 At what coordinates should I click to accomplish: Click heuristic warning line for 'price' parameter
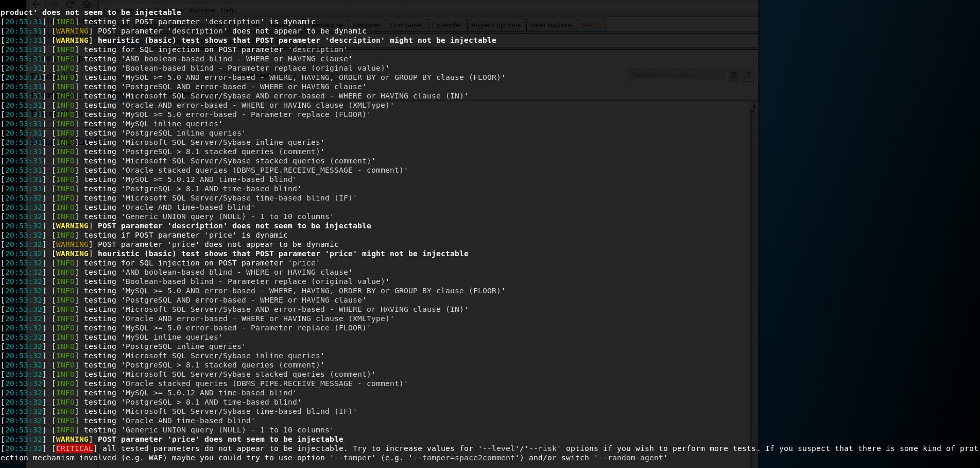tap(283, 254)
